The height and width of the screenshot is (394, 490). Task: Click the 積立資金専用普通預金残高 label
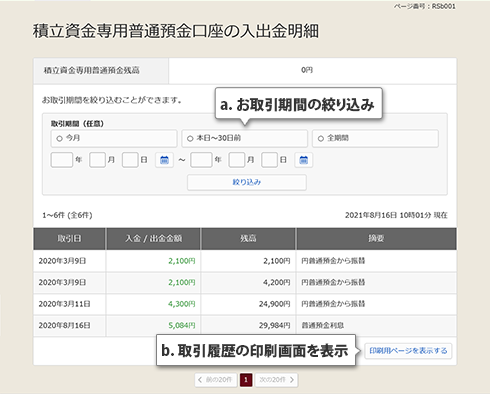click(92, 70)
